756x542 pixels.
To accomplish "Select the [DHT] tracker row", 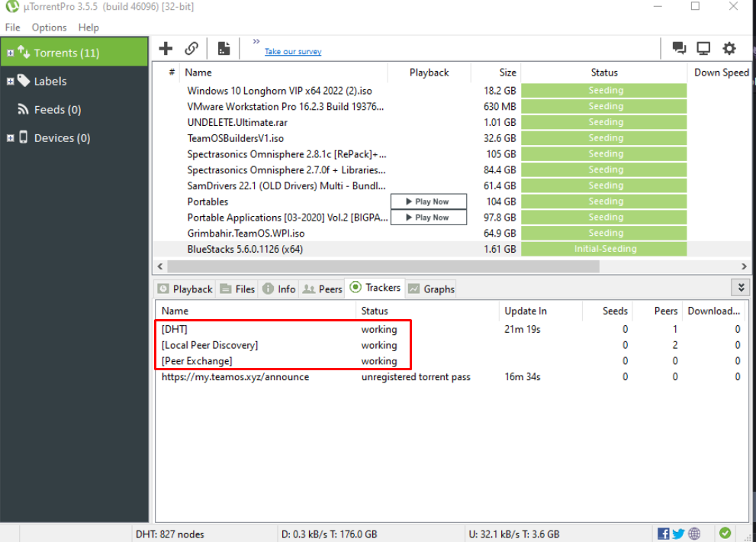I will [x=452, y=329].
